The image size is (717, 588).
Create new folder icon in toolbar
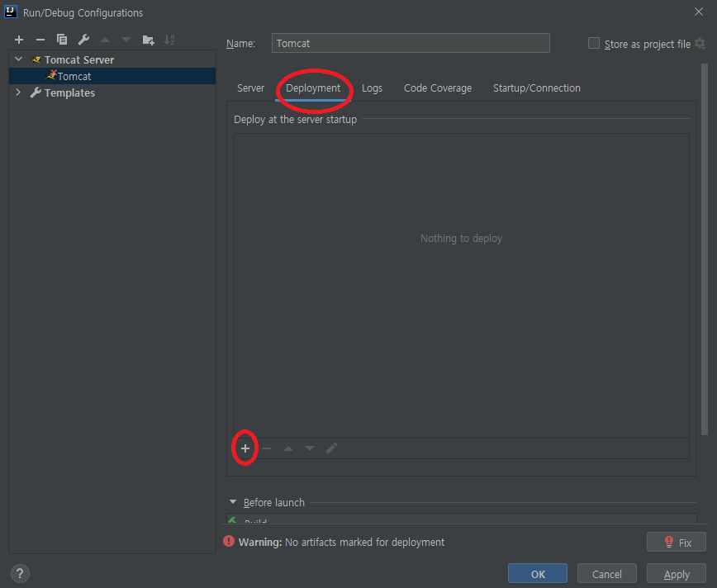point(148,40)
